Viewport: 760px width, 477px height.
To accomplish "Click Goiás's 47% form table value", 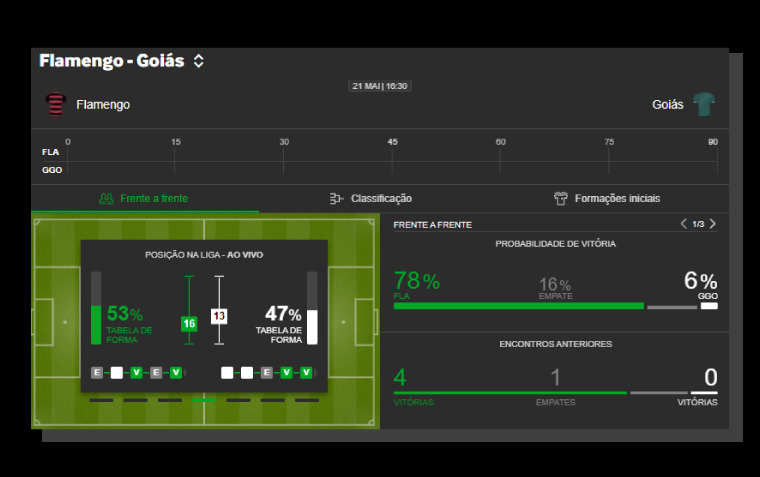I will [x=283, y=314].
